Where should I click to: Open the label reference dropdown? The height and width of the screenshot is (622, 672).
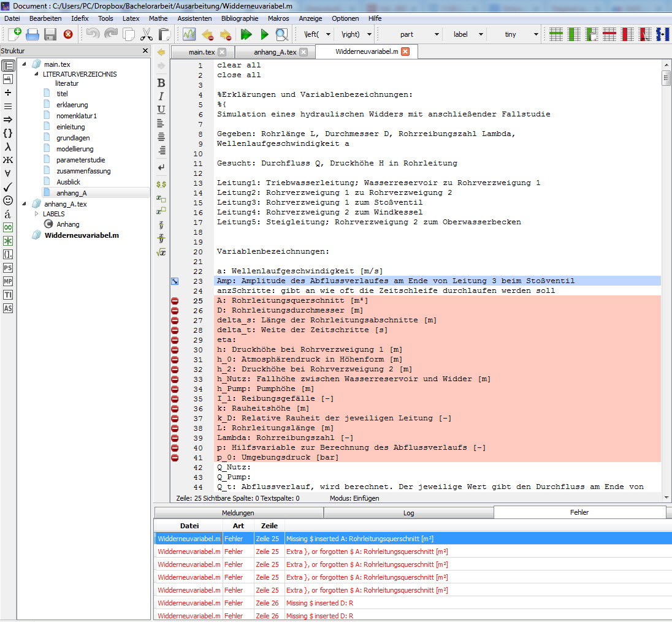pos(481,34)
